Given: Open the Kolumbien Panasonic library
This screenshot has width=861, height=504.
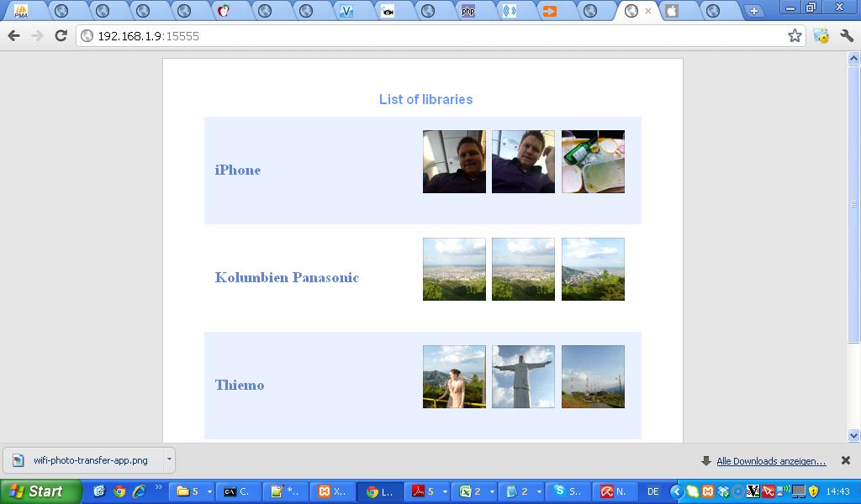Looking at the screenshot, I should point(287,277).
